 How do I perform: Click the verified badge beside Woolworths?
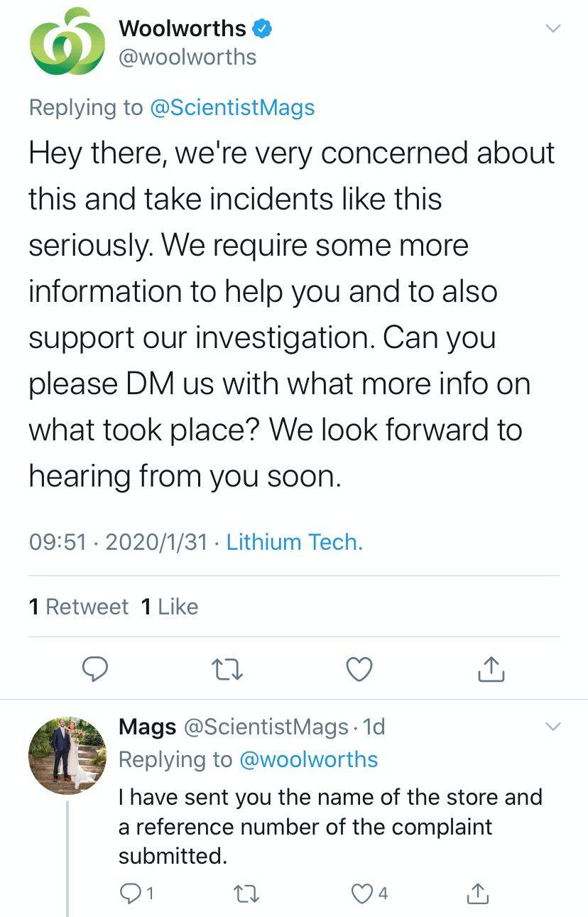coord(263,29)
